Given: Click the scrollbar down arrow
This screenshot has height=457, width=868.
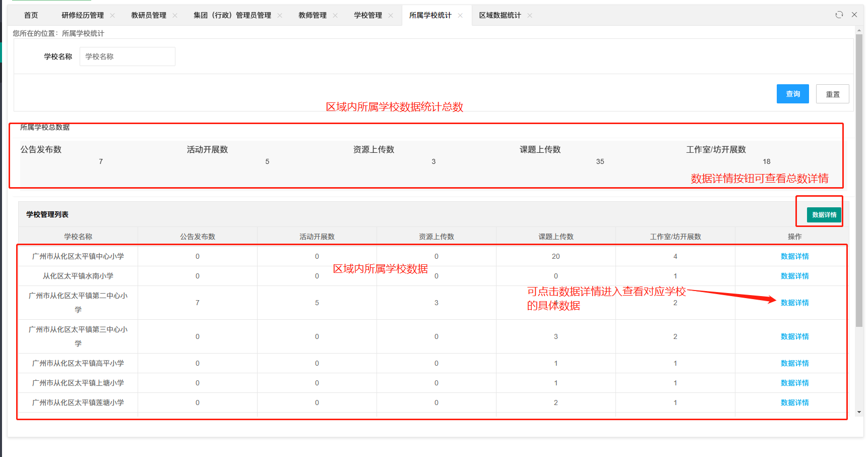Looking at the screenshot, I should 859,412.
